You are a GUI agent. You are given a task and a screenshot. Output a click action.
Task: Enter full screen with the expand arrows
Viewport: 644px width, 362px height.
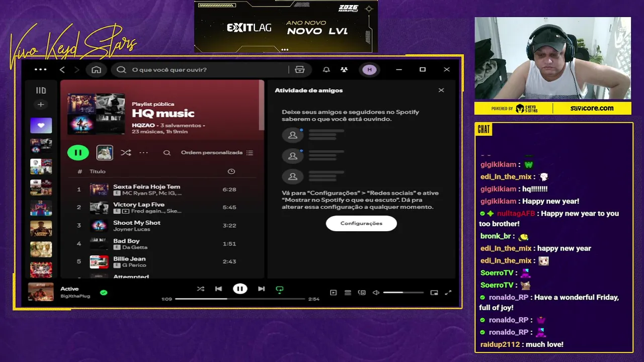click(448, 293)
